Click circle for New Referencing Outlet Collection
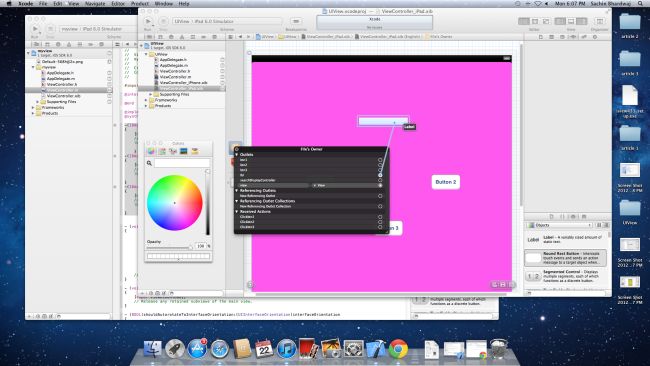650x366 pixels. (x=380, y=206)
